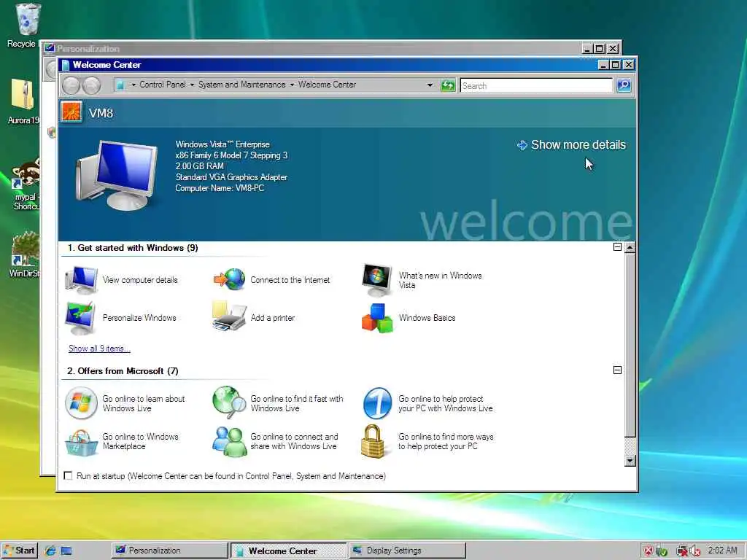Switch to Display Settings taskbar button

407,551
